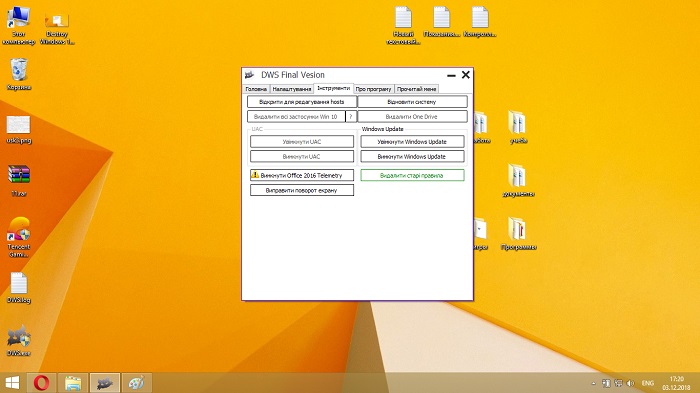
Task: Click the Вимкнути UAC button
Action: 302,157
